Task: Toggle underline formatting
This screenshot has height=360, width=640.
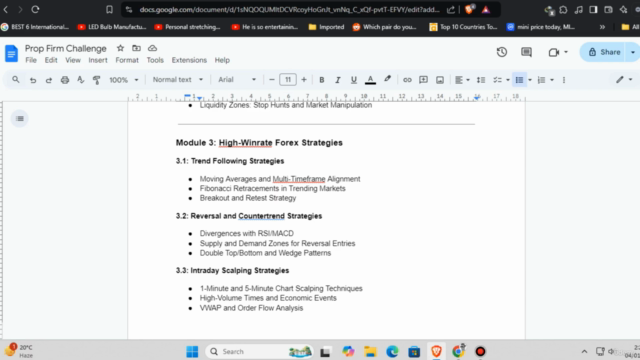Action: 353,80
